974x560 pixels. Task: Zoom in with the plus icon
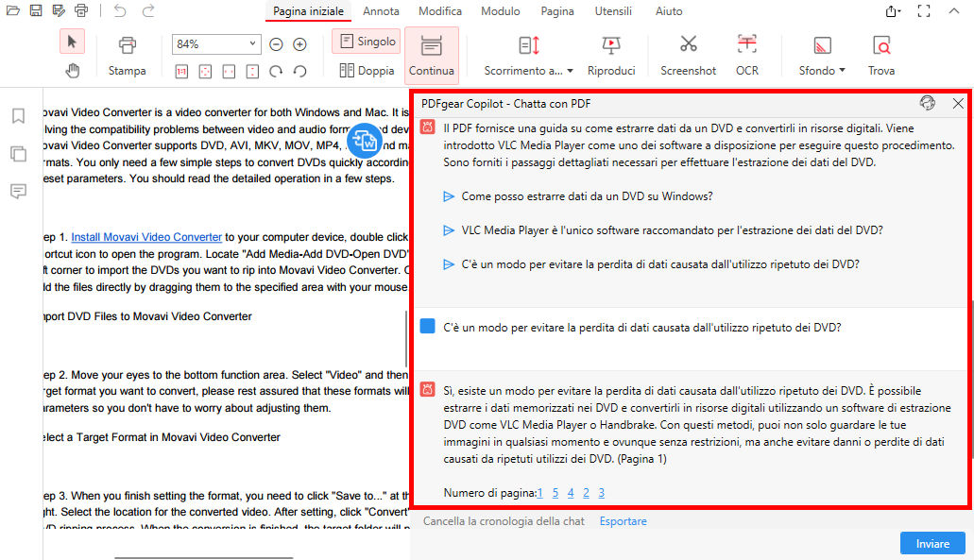(x=300, y=44)
